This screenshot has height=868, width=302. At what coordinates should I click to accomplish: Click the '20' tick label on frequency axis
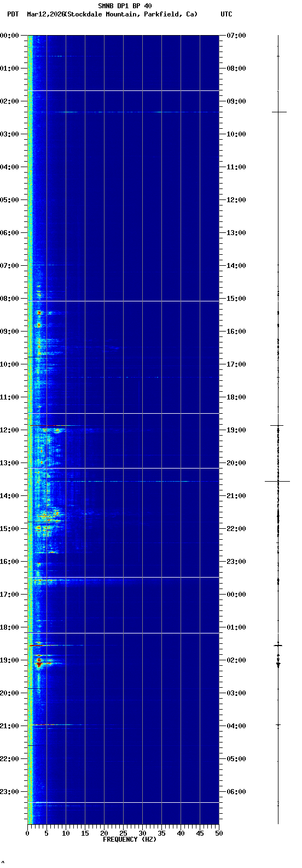coord(104,833)
